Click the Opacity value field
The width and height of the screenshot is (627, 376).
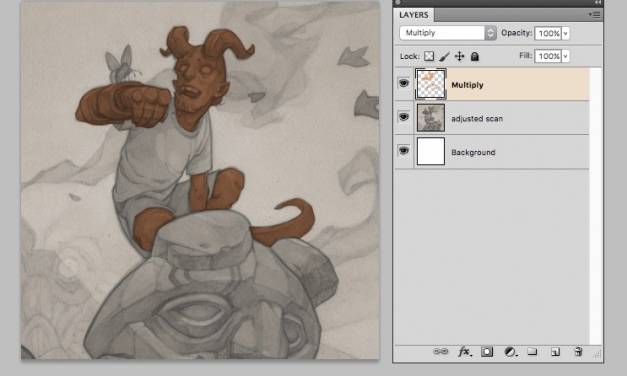(x=548, y=33)
